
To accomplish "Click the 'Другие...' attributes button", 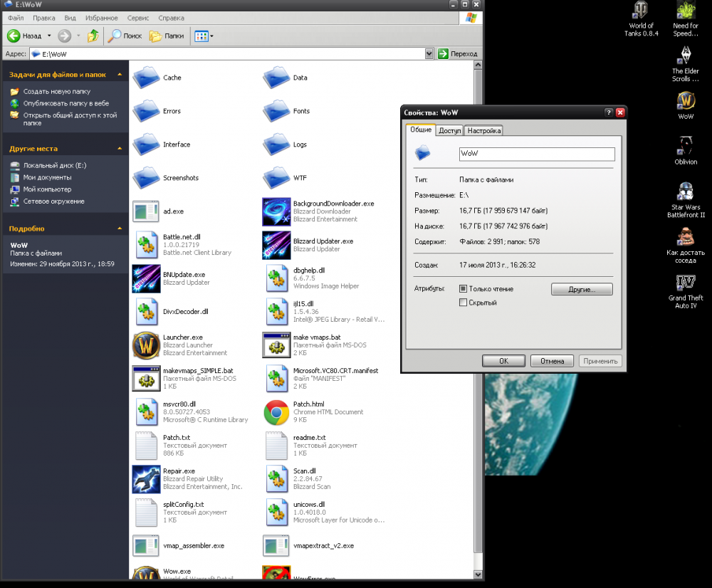I will (582, 289).
